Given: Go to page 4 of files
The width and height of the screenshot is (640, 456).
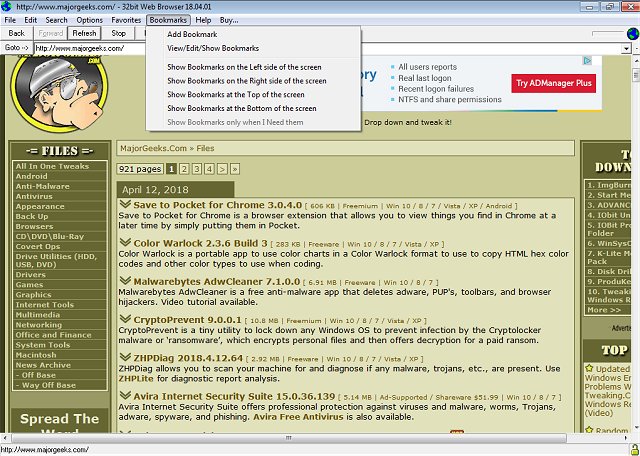Looking at the screenshot, I should click(x=209, y=169).
